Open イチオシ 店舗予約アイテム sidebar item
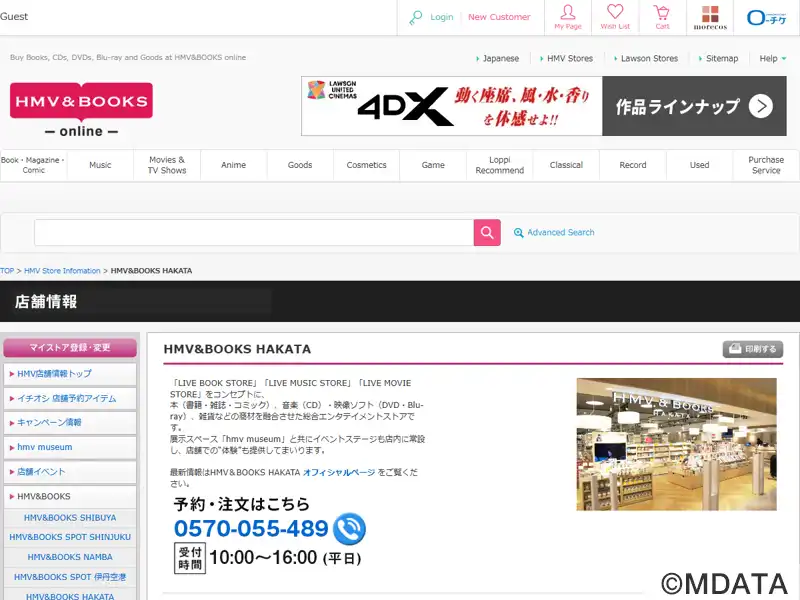The height and width of the screenshot is (600, 800). [70, 398]
